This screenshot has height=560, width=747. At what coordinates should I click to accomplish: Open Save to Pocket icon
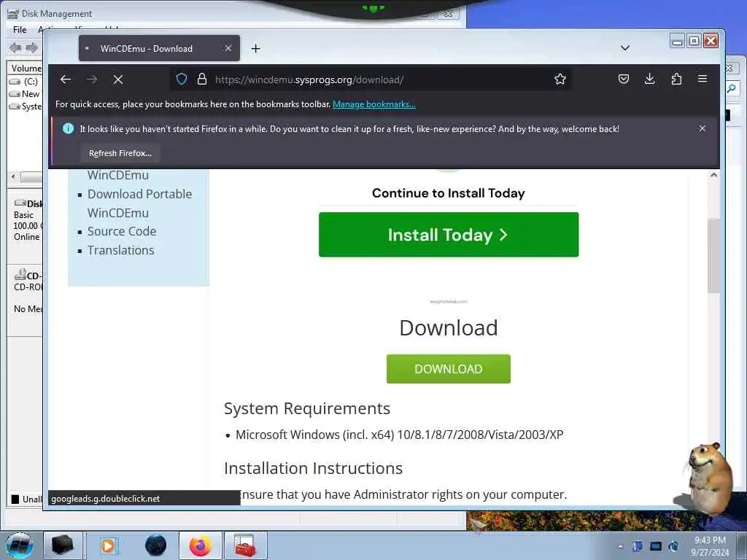tap(624, 79)
